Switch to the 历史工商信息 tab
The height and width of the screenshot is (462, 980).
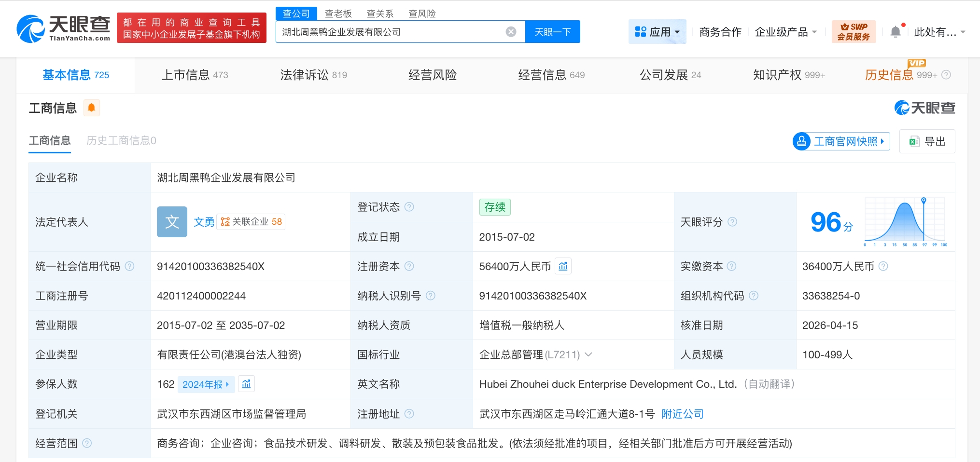tap(120, 140)
